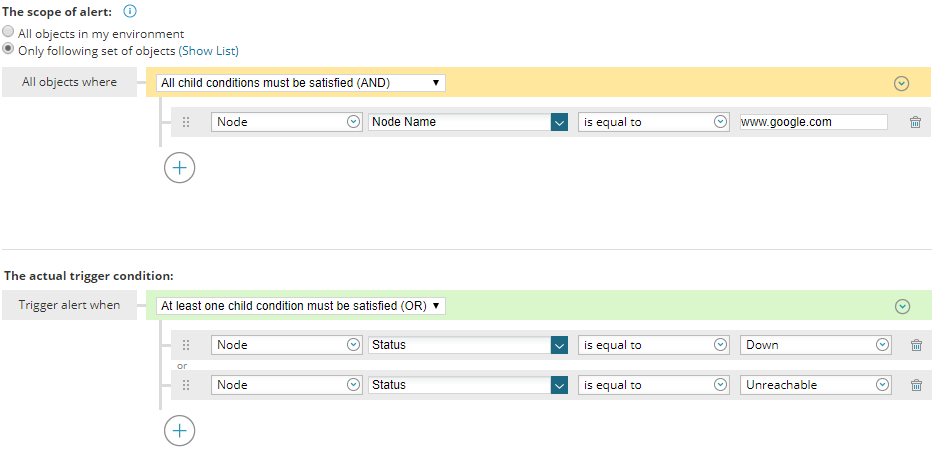Expand the yellow scope block options chevron
Screen dimensions: 937x449
pyautogui.click(x=901, y=84)
